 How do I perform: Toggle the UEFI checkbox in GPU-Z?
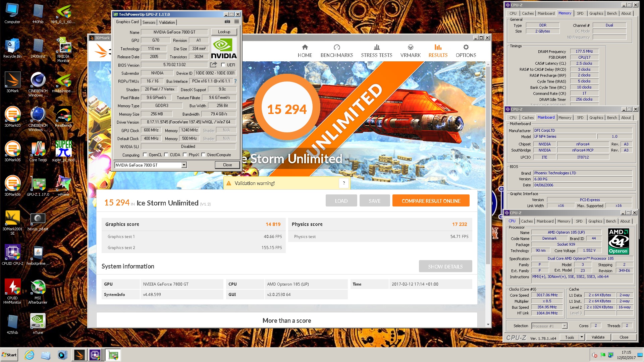tap(223, 65)
